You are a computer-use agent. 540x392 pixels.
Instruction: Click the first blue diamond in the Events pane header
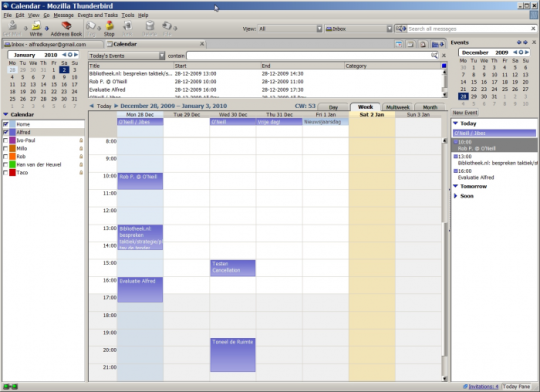pos(519,42)
